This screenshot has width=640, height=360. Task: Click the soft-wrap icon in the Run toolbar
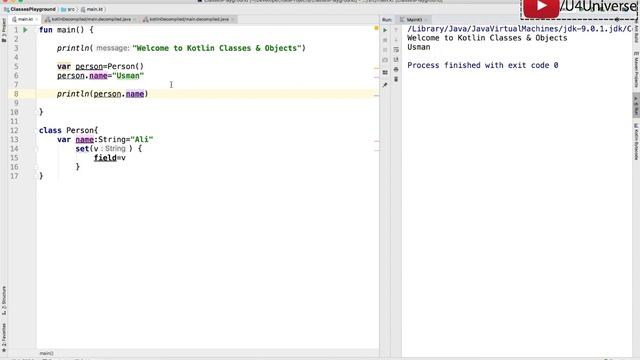coord(396,50)
